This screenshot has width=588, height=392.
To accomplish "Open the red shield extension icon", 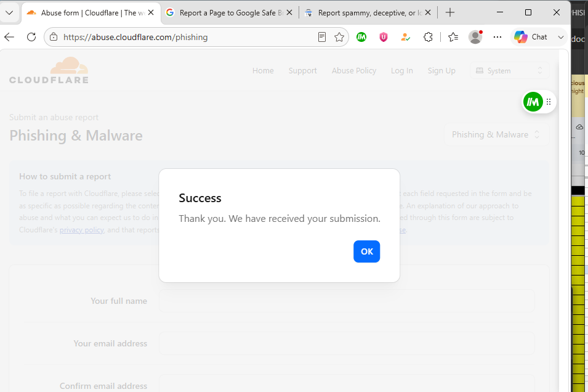I will 383,37.
